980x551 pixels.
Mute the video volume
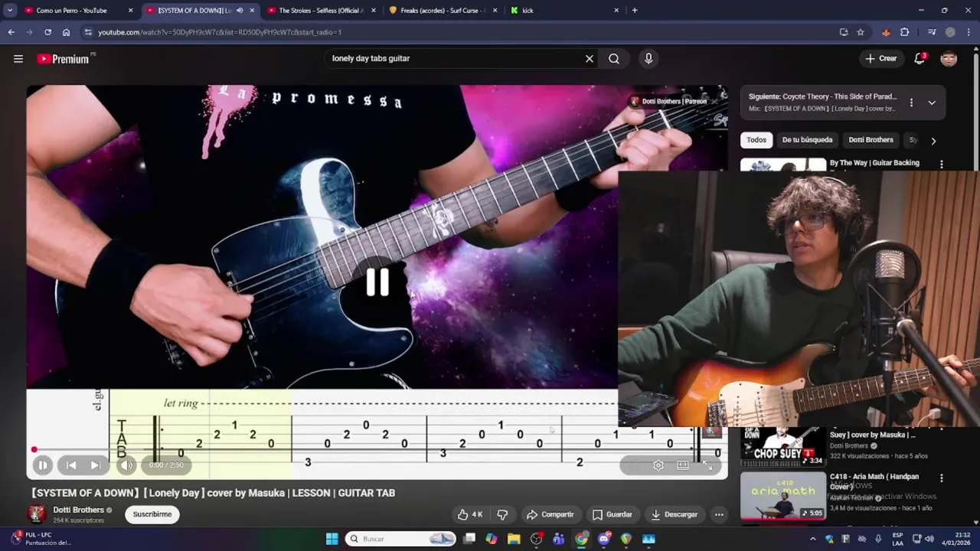point(126,465)
